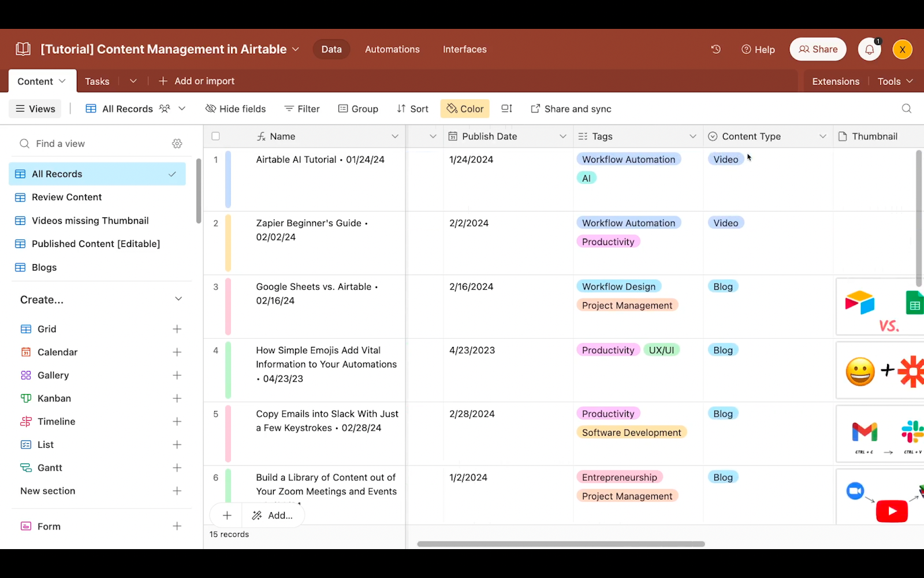The image size is (924, 578).
Task: Open the Filter menu
Action: (302, 109)
